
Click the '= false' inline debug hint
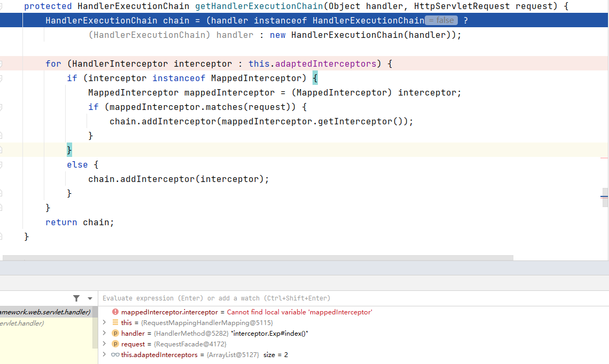click(442, 21)
